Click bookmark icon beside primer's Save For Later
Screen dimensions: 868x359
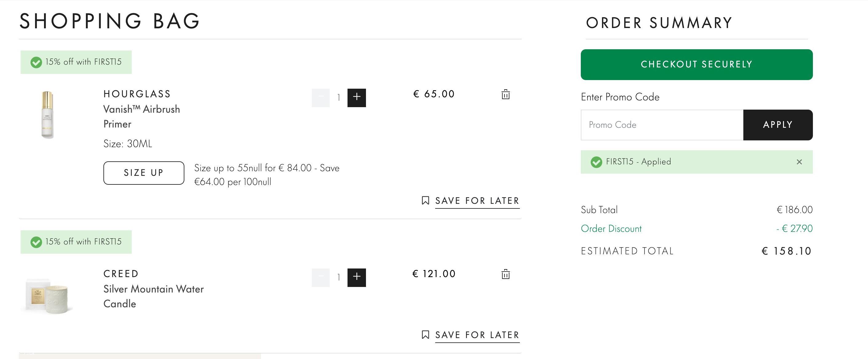click(x=425, y=200)
